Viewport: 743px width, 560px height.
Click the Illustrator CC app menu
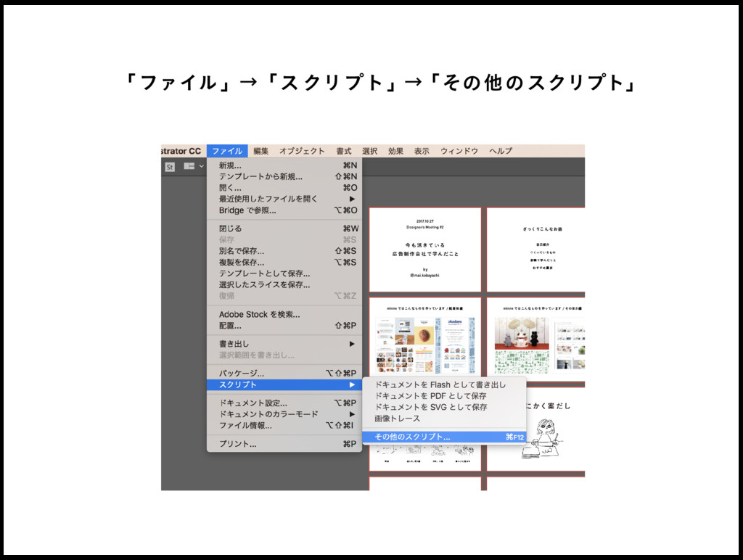click(x=181, y=151)
